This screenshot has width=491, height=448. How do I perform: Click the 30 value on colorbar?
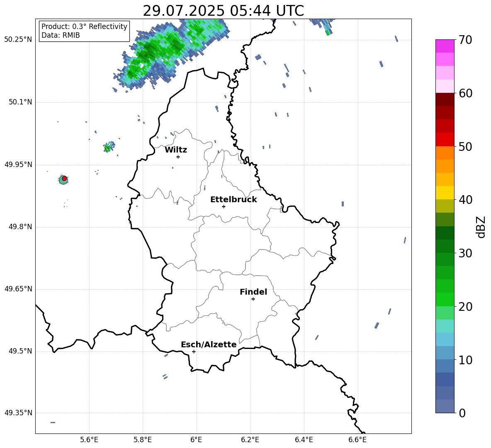click(465, 253)
